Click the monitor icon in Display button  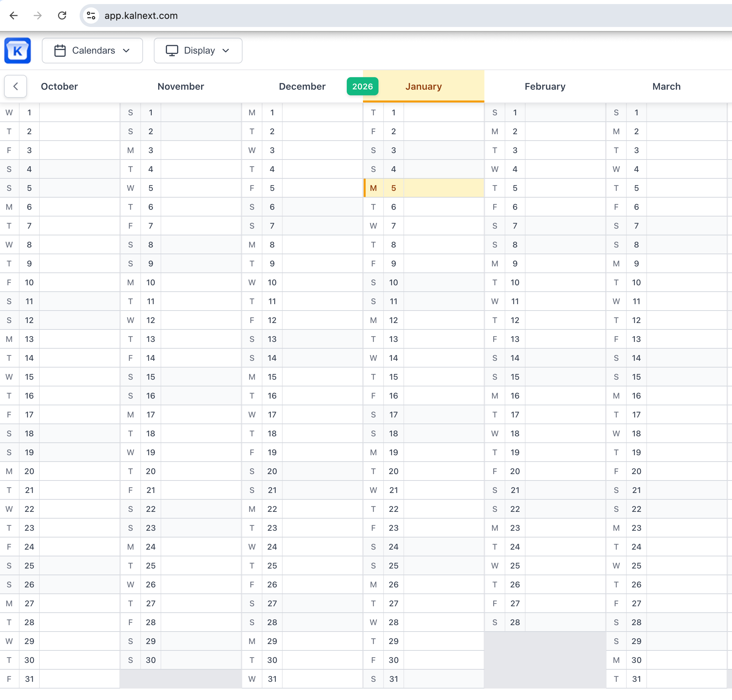[x=172, y=50]
